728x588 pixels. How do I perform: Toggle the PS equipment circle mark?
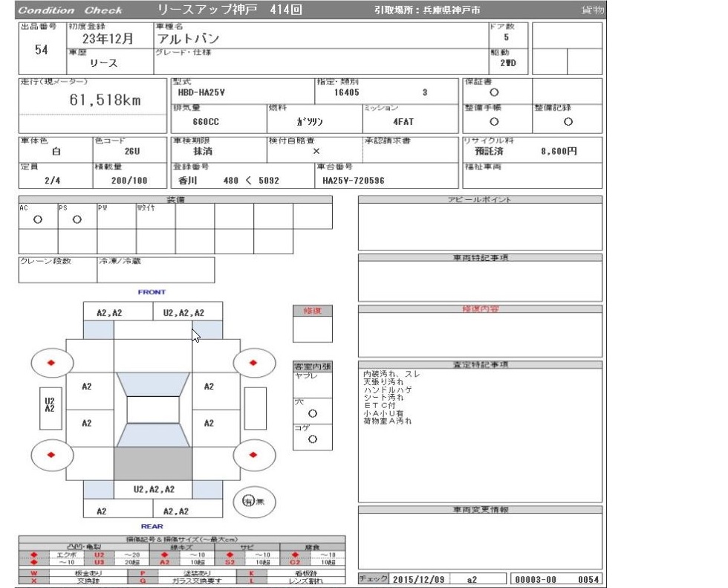pos(77,220)
